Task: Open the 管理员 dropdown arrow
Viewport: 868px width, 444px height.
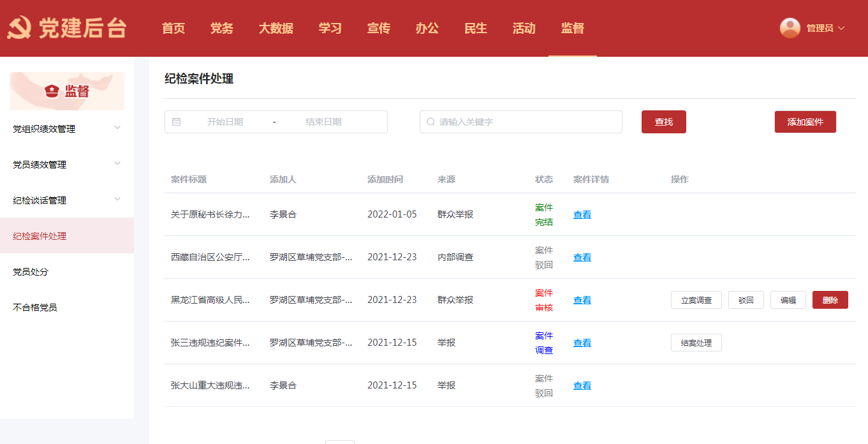Action: tap(841, 28)
